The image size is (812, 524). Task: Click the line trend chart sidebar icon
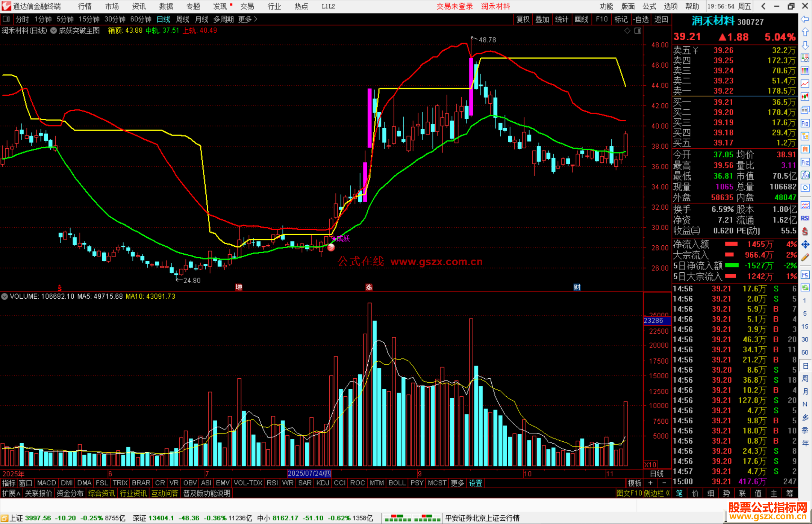click(x=805, y=84)
